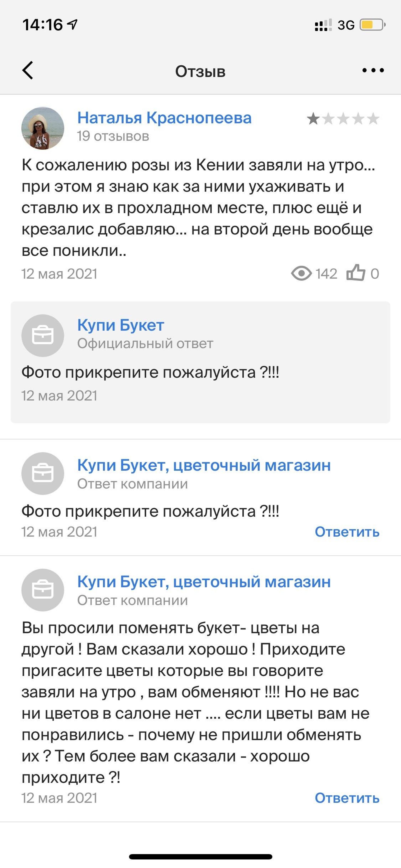401x868 pixels.
Task: Tap the first company reply briefcase icon
Action: [x=43, y=473]
